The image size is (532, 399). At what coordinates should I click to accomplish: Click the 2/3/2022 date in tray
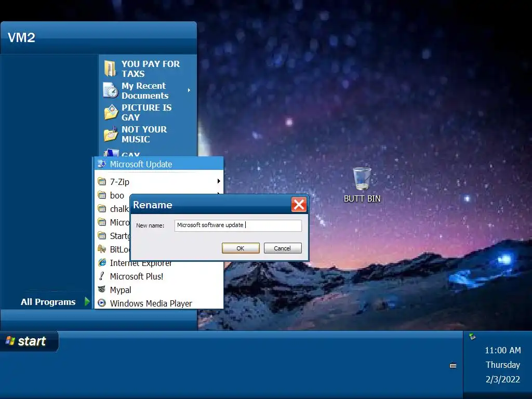pyautogui.click(x=502, y=379)
